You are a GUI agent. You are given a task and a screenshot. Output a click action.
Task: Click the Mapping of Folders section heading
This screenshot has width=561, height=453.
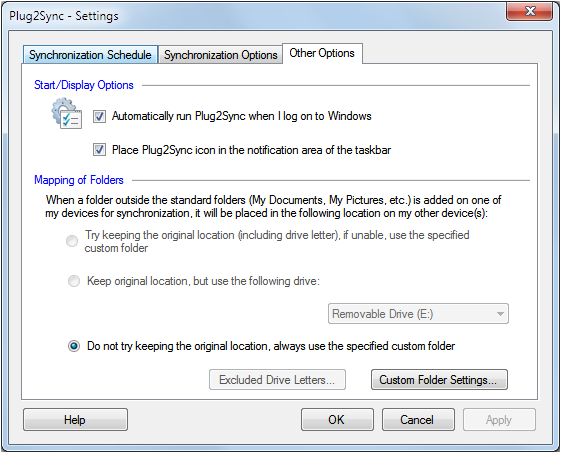coord(79,180)
